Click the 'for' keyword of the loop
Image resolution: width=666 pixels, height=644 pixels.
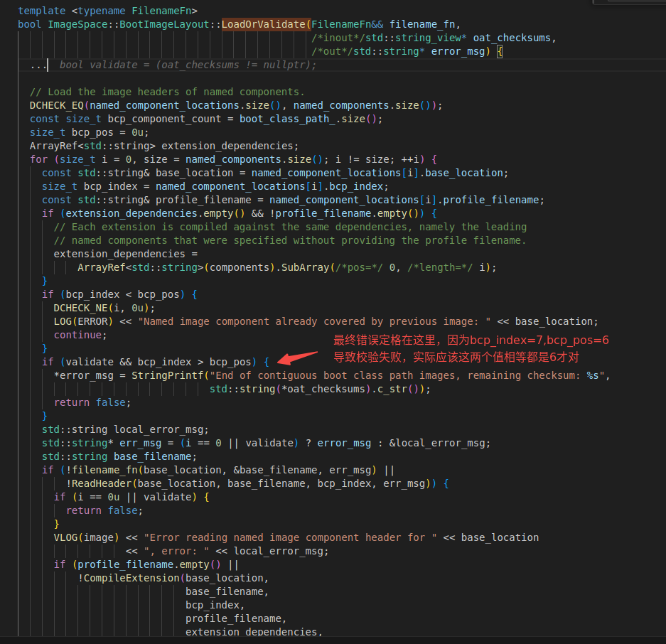click(38, 160)
